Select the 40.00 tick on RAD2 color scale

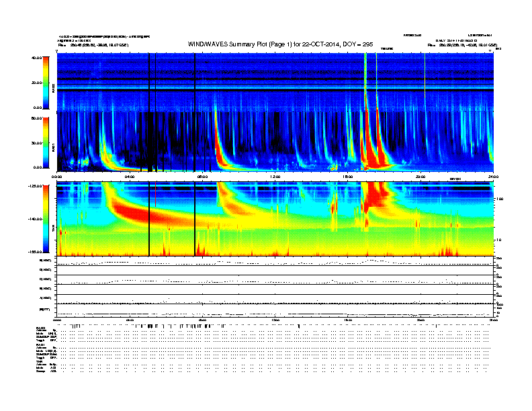36,58
